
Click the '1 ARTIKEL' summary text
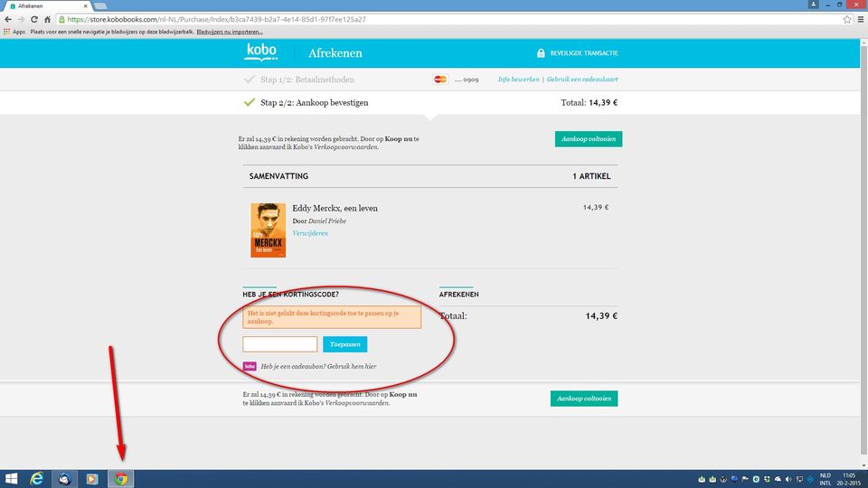(x=591, y=176)
